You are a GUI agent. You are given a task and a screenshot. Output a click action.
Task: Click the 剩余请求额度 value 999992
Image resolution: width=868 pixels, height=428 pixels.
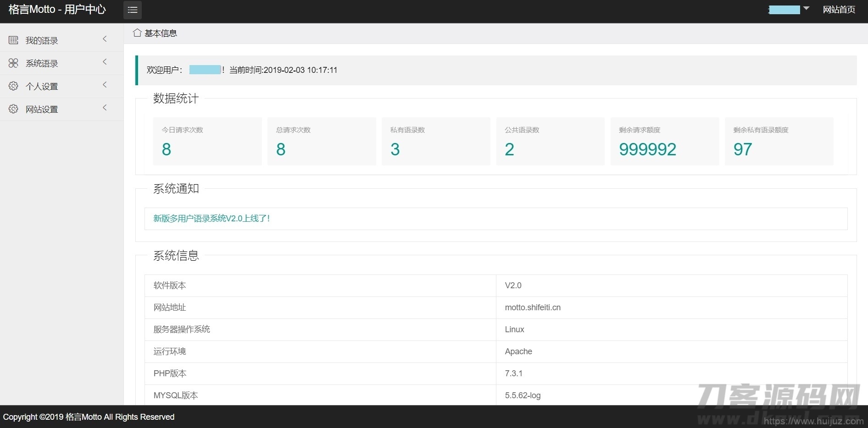tap(647, 149)
